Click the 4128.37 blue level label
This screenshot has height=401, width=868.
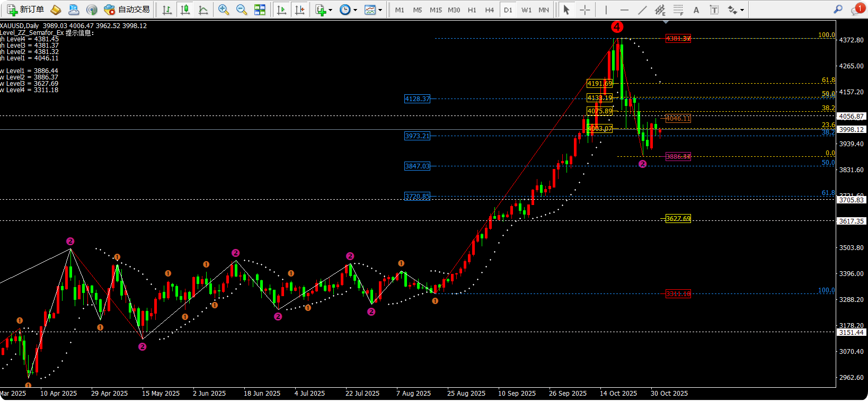417,99
